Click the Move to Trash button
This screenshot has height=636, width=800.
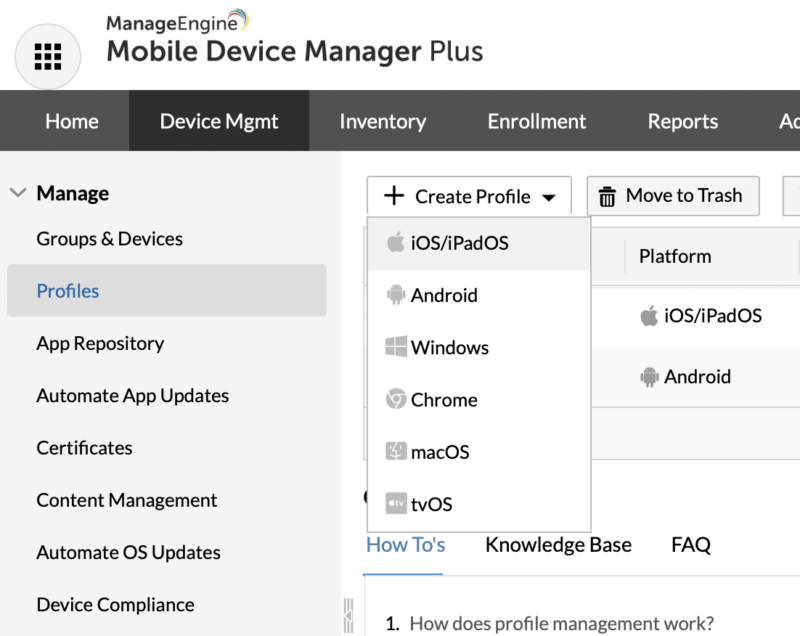tap(672, 196)
